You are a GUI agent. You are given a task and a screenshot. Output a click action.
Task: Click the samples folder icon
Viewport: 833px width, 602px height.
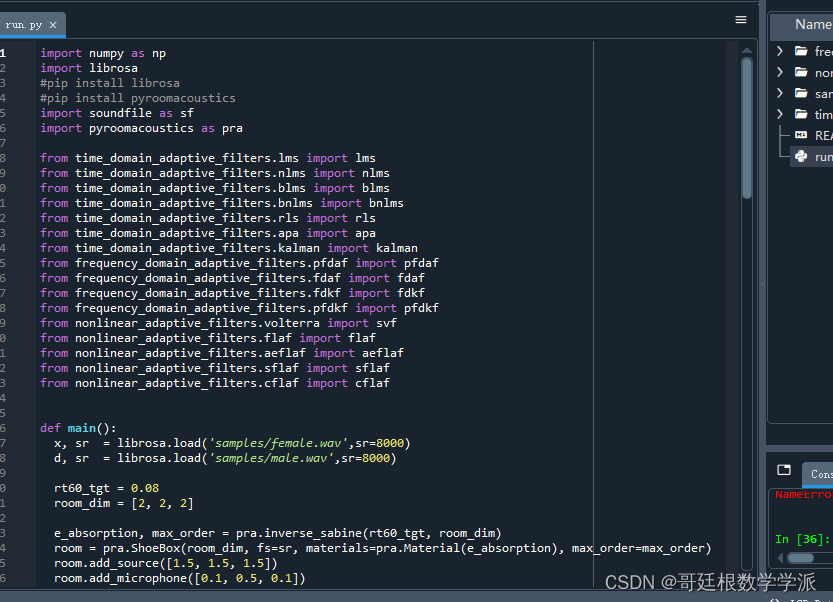[800, 92]
